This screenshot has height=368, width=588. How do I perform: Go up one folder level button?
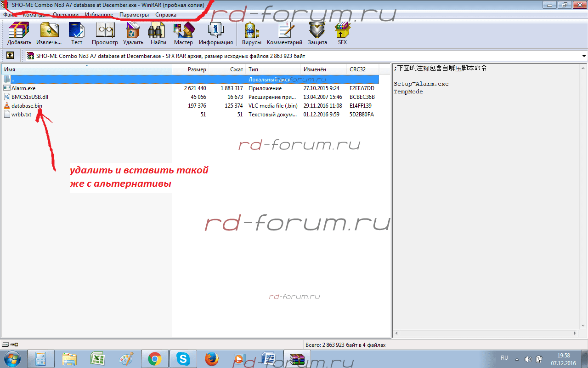coord(10,56)
